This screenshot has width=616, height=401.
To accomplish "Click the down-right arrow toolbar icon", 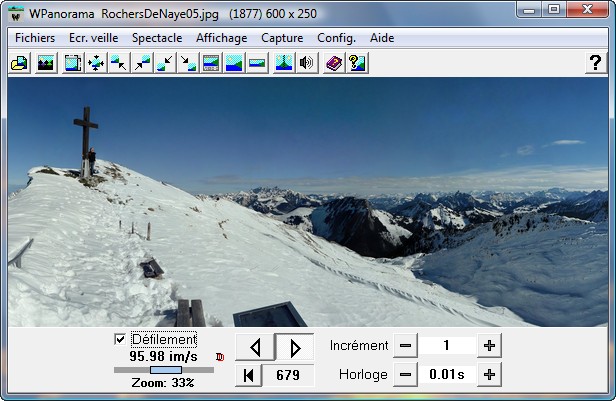I will [188, 63].
